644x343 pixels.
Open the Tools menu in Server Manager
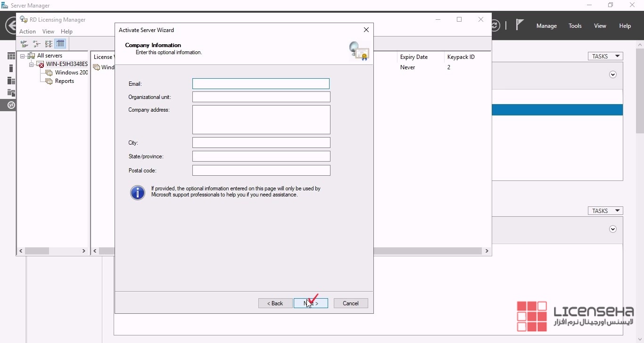click(575, 26)
